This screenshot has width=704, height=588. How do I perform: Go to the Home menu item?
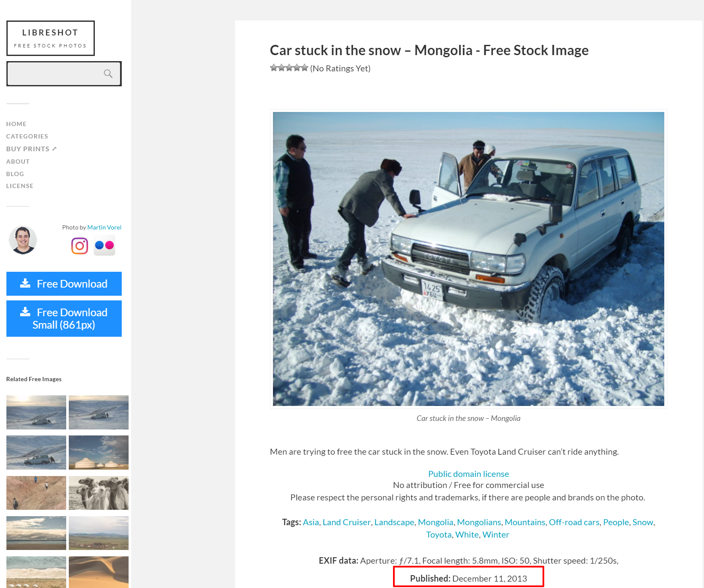point(16,124)
